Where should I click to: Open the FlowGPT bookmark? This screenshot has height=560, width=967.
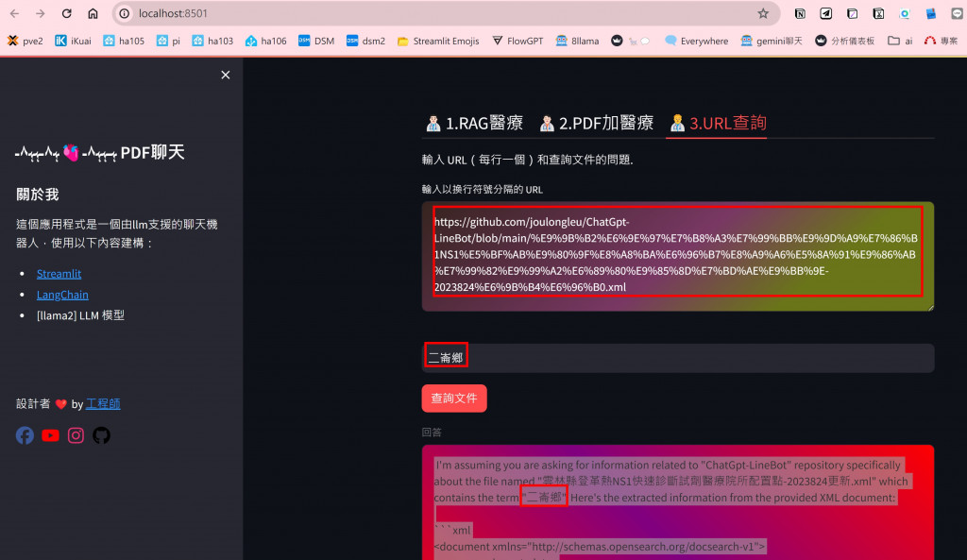(x=517, y=41)
